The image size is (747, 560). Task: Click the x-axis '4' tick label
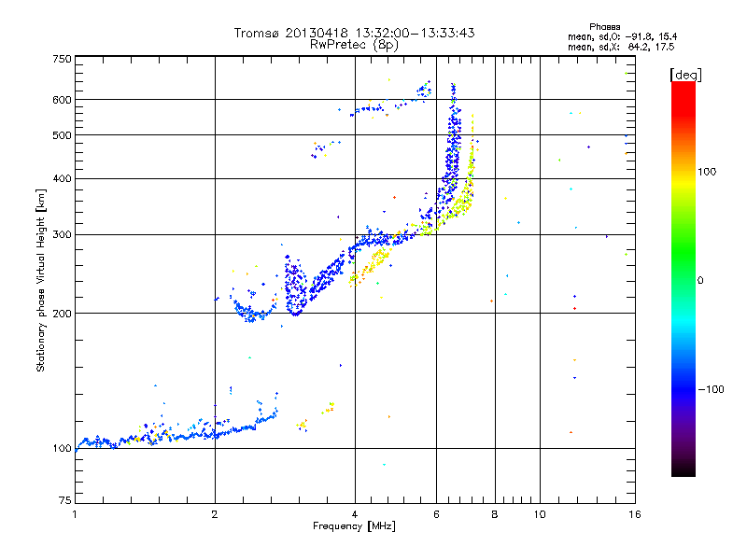[355, 514]
